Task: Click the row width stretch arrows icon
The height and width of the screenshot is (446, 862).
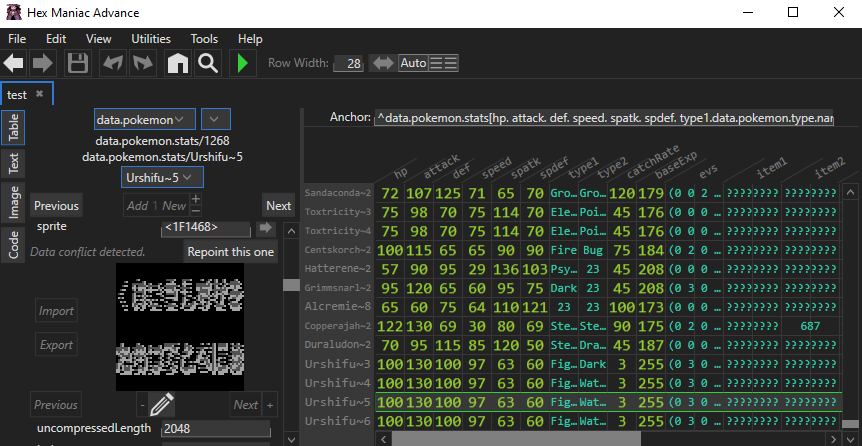Action: pyautogui.click(x=382, y=63)
